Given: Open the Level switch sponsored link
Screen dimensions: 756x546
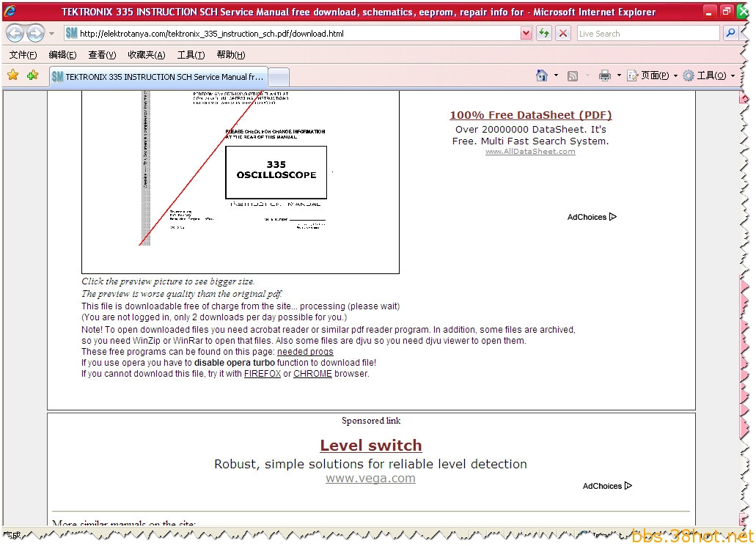Looking at the screenshot, I should [x=371, y=446].
